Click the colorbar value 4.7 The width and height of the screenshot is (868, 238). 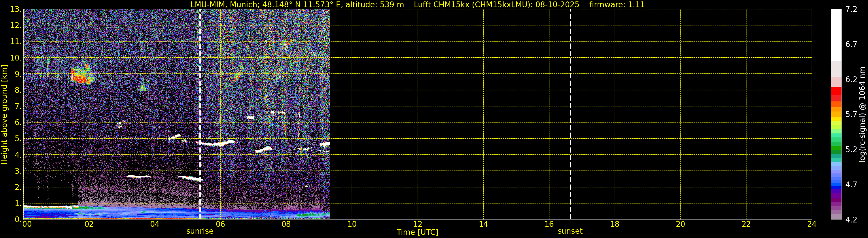tap(851, 185)
